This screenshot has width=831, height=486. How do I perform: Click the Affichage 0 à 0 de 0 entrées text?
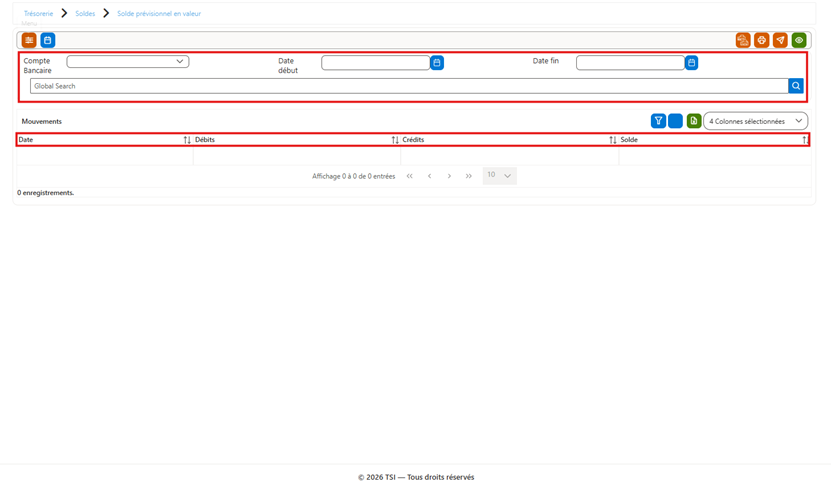pyautogui.click(x=353, y=176)
